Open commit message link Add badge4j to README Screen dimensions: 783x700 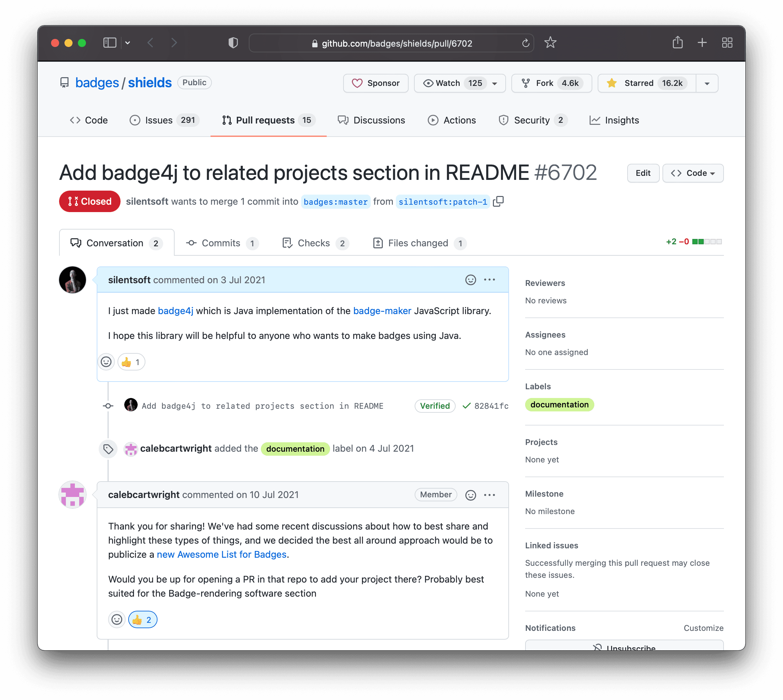(263, 406)
